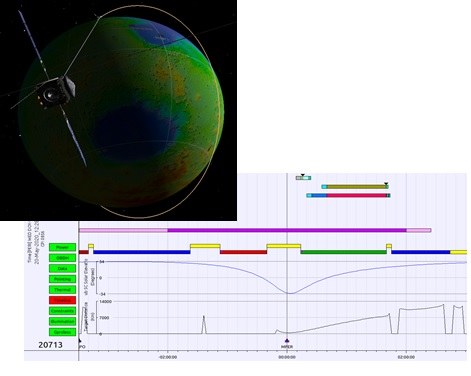Click the red Timeline status button

(62, 300)
